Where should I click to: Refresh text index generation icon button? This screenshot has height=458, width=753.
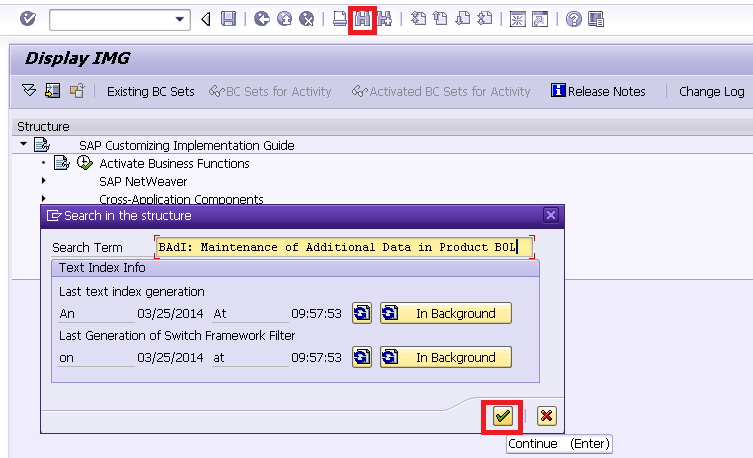(362, 313)
